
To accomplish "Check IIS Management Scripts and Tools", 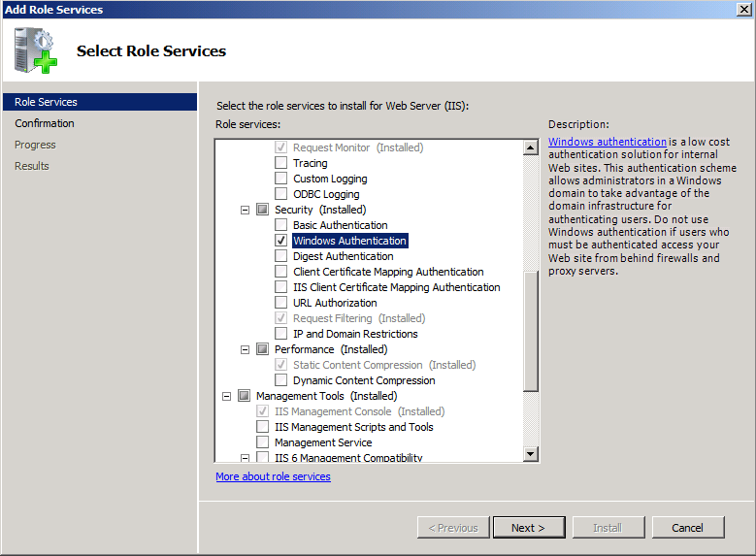I will (x=263, y=427).
